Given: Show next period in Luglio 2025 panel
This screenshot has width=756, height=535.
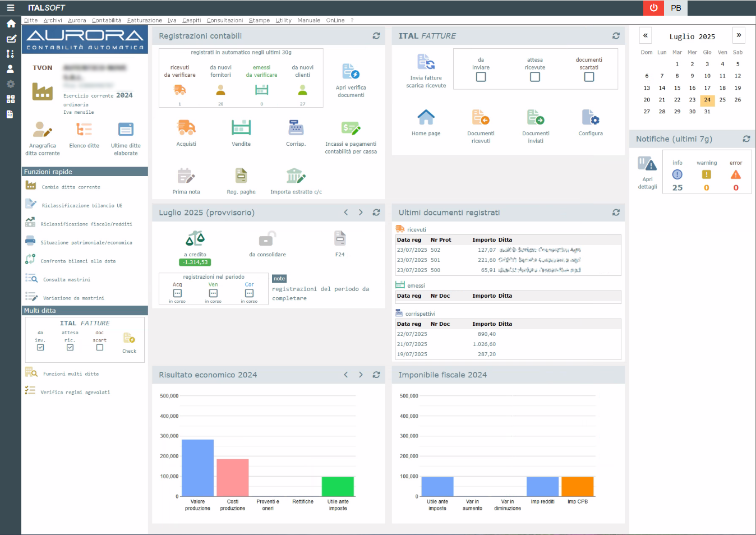Looking at the screenshot, I should [361, 213].
